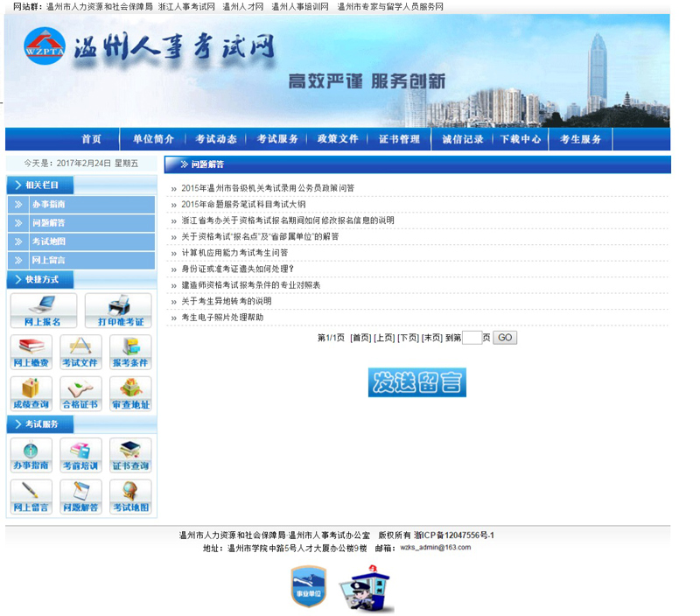
Task: Click the 首页 pagination link
Action: (x=360, y=338)
